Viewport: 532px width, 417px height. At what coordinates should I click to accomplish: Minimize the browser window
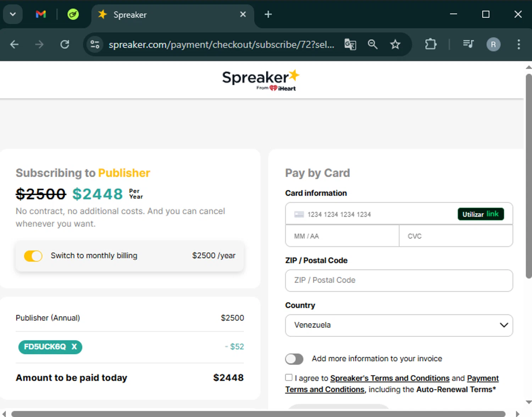453,14
